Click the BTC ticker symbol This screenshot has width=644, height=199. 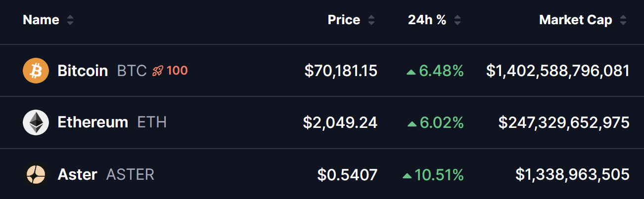tap(132, 71)
